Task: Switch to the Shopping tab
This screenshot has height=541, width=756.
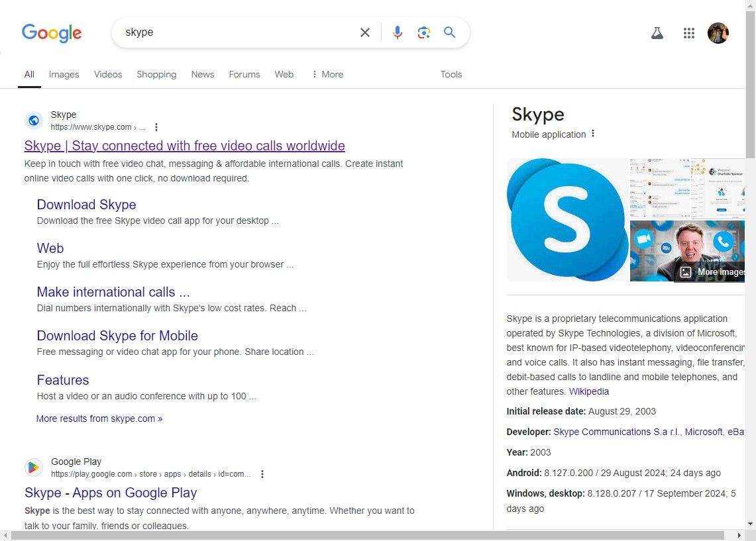Action: click(x=156, y=74)
